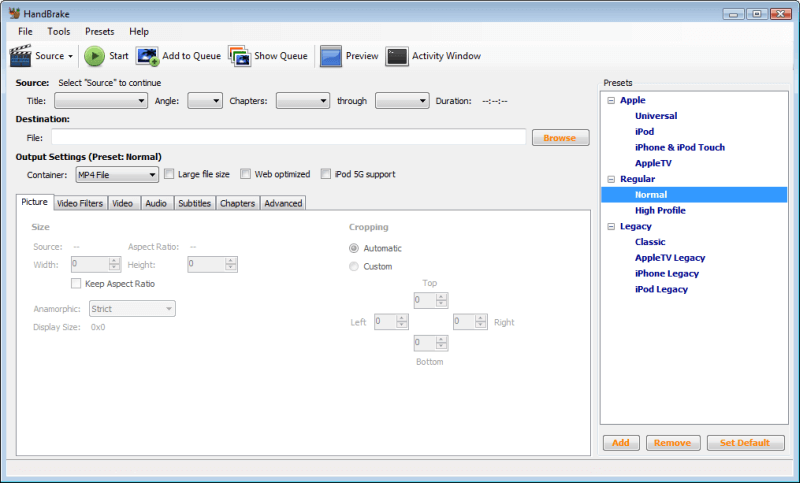Click the Preview label in toolbar
This screenshot has height=483, width=800.
click(x=362, y=56)
